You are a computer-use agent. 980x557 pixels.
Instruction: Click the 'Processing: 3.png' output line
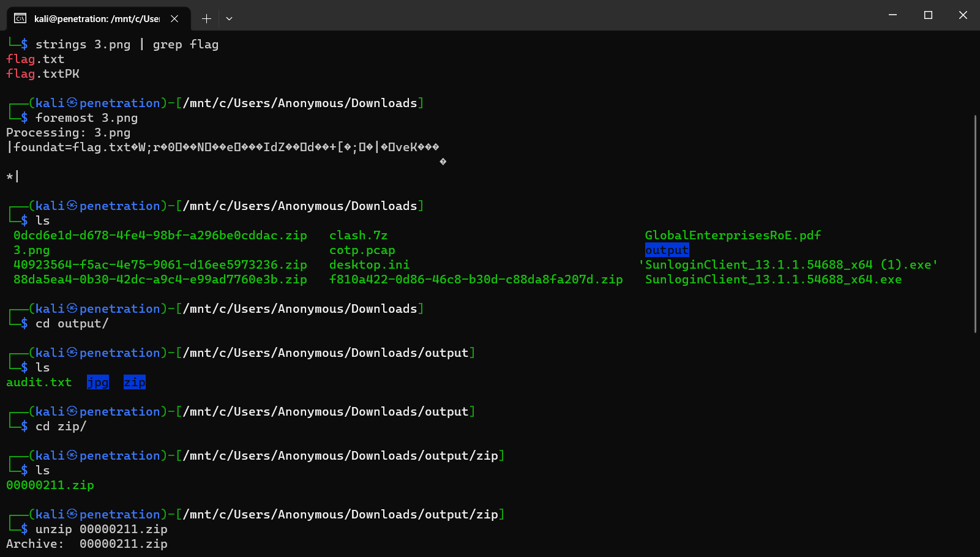[x=69, y=132]
